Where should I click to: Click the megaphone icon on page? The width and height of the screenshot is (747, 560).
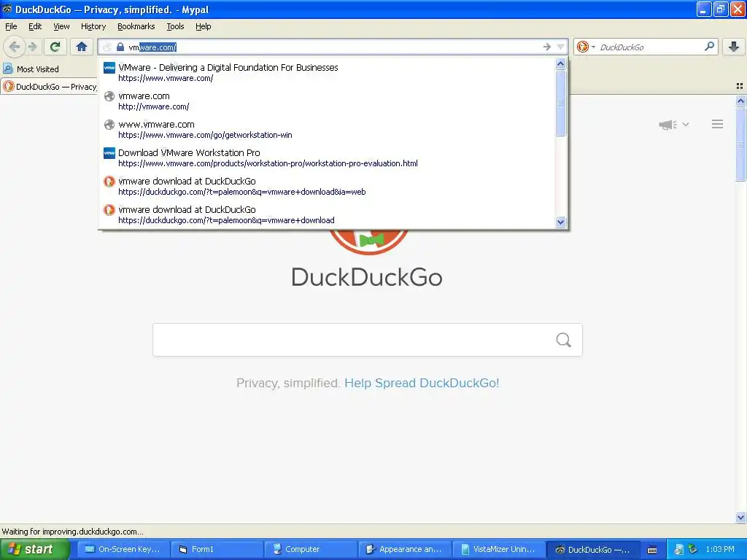point(667,125)
